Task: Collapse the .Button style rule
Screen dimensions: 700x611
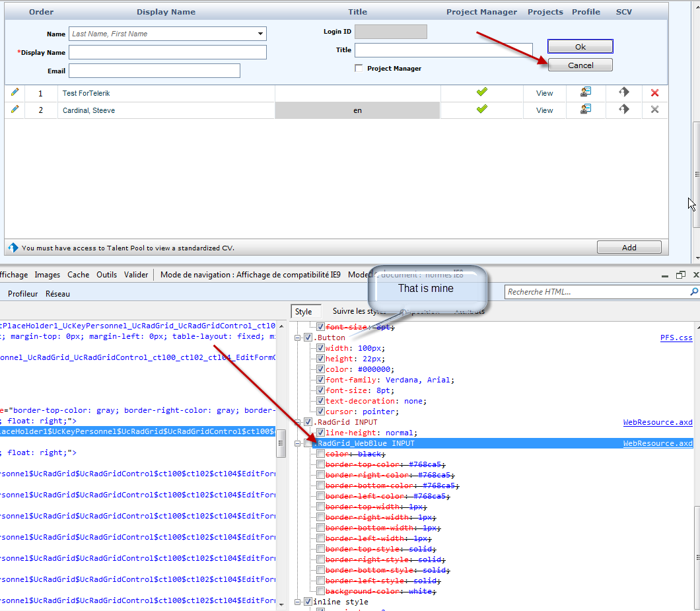Action: [x=298, y=338]
